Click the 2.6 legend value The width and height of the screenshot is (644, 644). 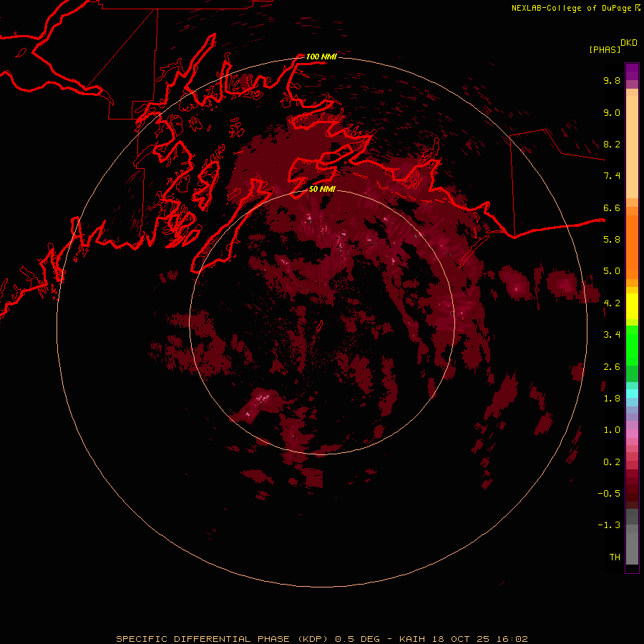click(612, 367)
